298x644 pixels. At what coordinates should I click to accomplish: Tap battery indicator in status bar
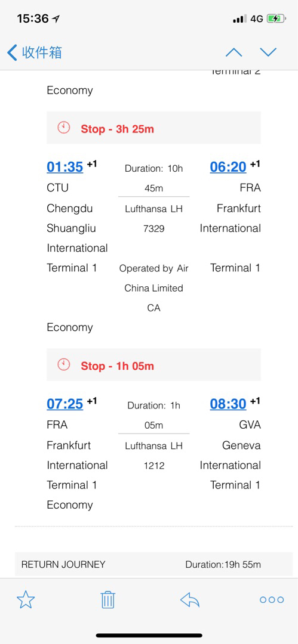point(276,18)
